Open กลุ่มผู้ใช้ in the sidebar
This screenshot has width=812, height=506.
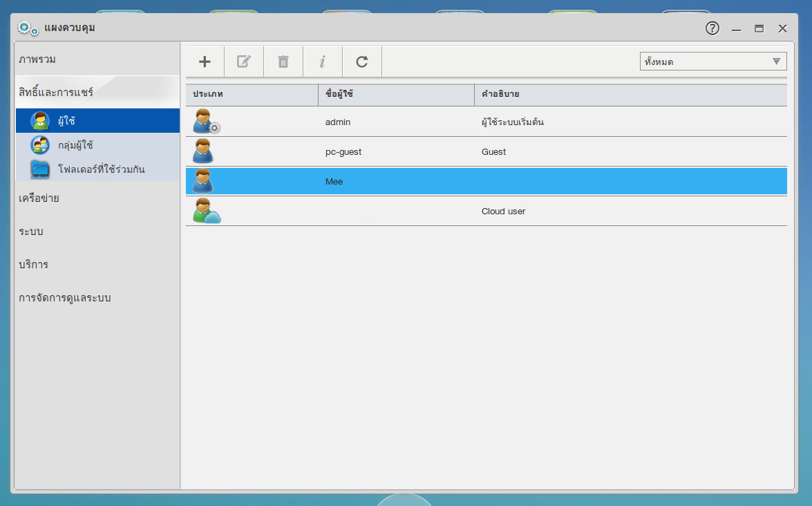point(98,145)
